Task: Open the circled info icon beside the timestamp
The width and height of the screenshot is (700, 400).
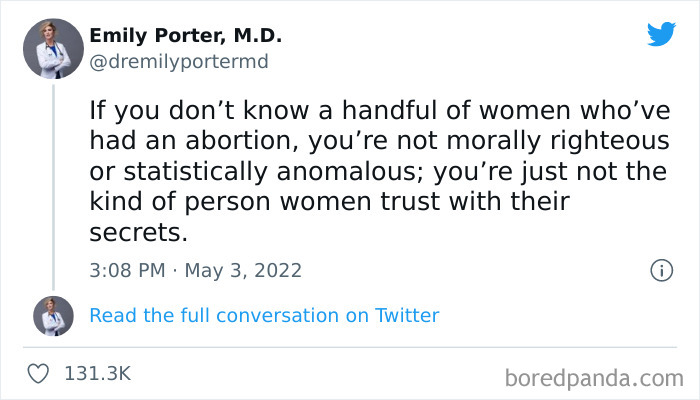Action: pyautogui.click(x=660, y=270)
